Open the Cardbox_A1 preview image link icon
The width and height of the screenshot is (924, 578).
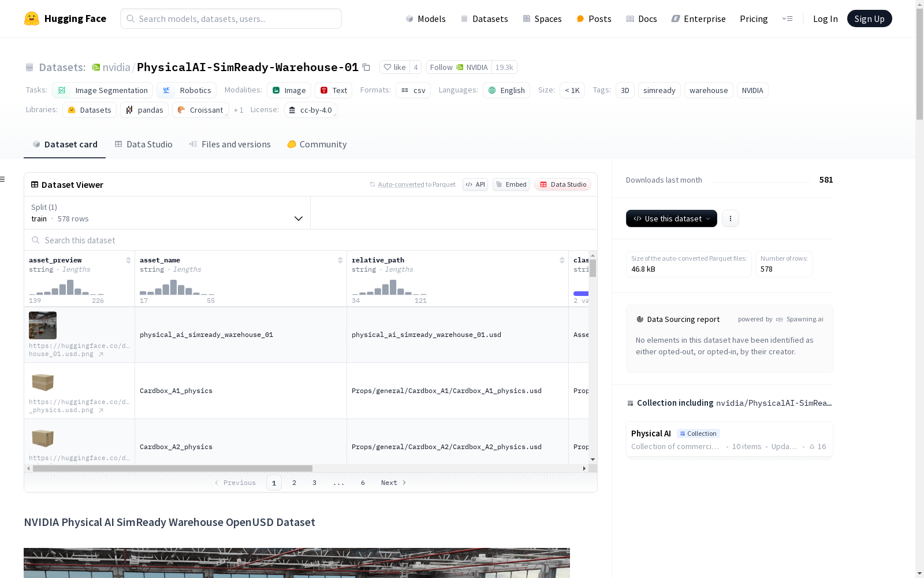[x=101, y=410]
